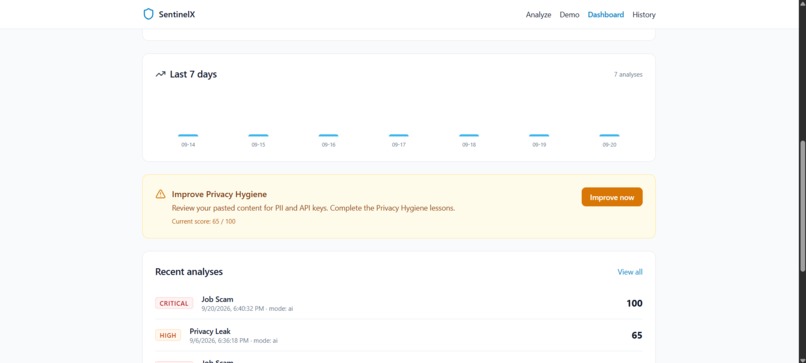Click the Improve Privacy Hygiene heading

[219, 194]
